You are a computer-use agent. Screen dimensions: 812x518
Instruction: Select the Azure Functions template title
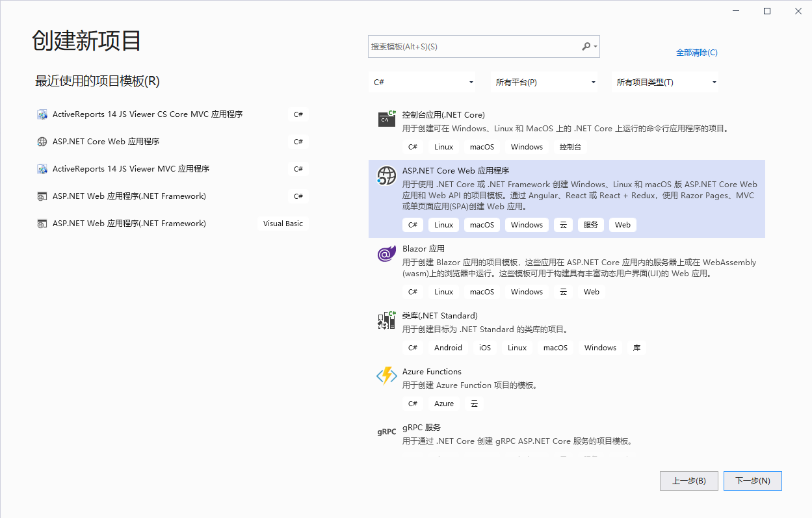coord(432,372)
